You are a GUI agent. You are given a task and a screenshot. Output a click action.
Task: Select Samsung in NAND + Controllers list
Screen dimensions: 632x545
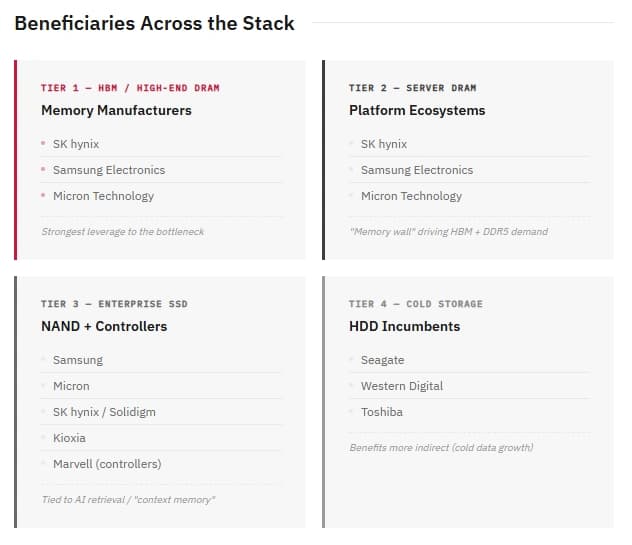(78, 360)
